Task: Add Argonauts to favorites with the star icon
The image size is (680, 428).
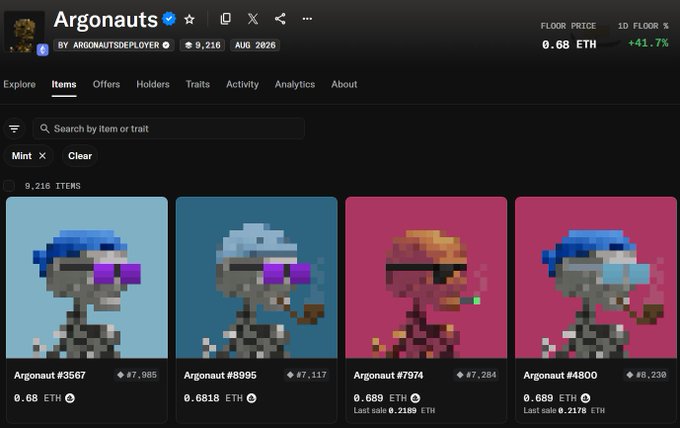Action: tap(189, 19)
